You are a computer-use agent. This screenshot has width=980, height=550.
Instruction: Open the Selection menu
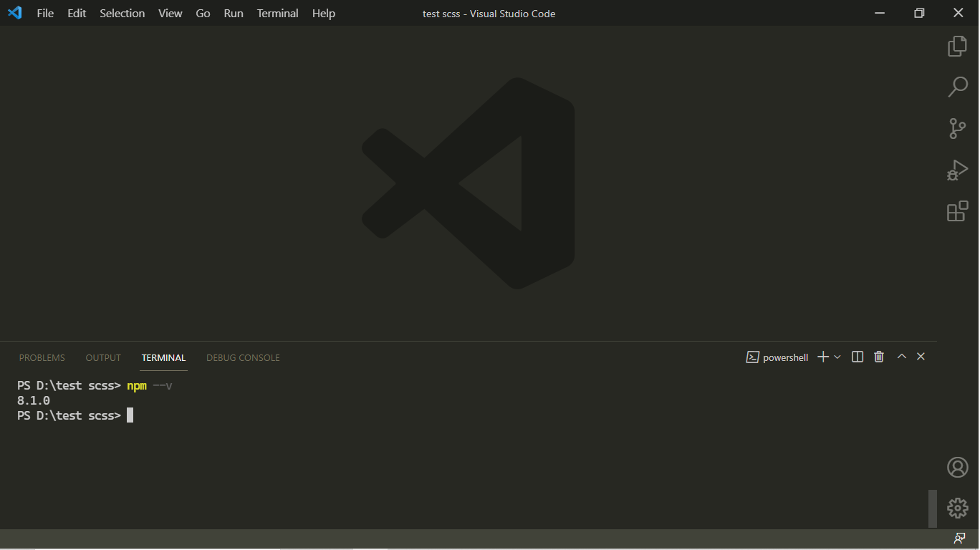[x=122, y=13]
